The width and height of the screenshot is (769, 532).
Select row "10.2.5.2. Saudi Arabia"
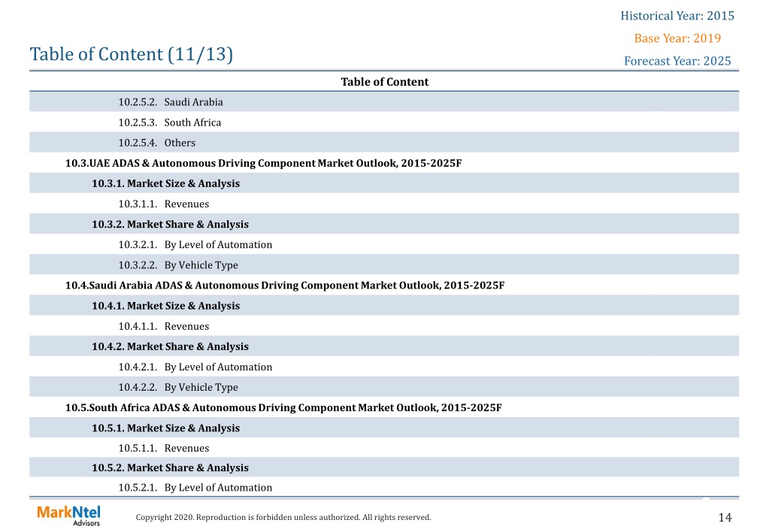384,102
